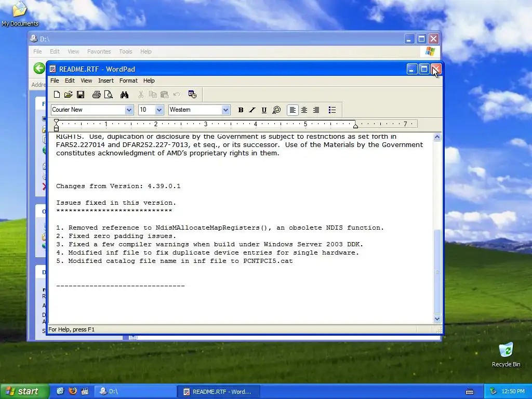Screen dimensions: 532x399
Task: Toggle underline formatting
Action: (x=264, y=110)
